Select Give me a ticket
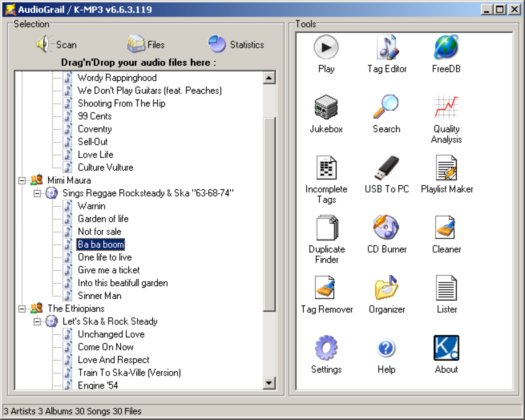This screenshot has width=525, height=420. pos(108,270)
